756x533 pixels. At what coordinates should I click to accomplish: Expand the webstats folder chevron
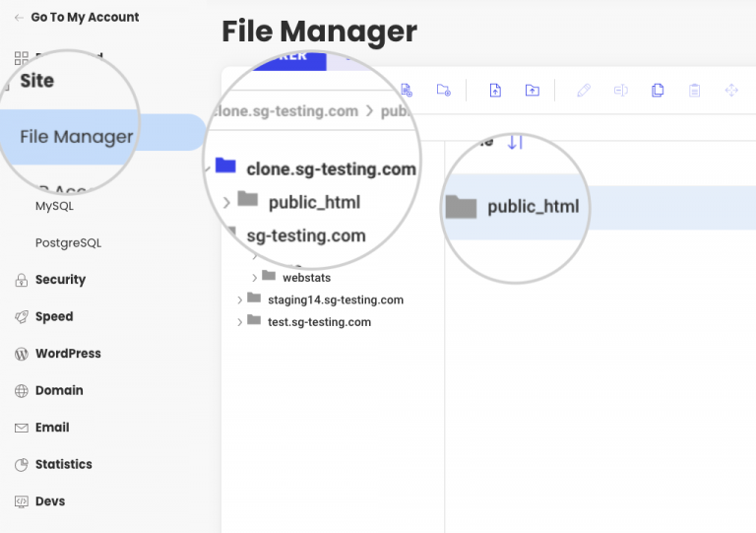[x=255, y=278]
